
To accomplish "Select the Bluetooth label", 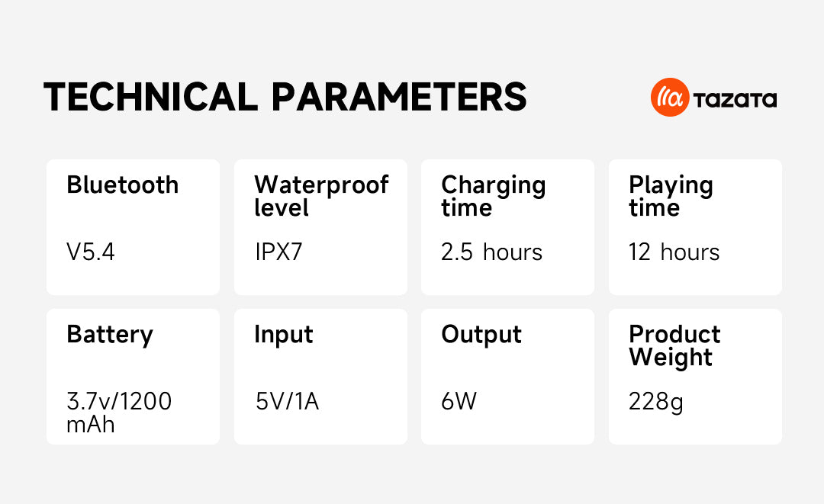I will click(123, 185).
